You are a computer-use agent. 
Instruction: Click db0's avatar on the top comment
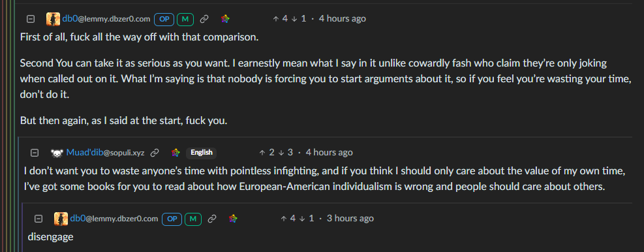(53, 19)
